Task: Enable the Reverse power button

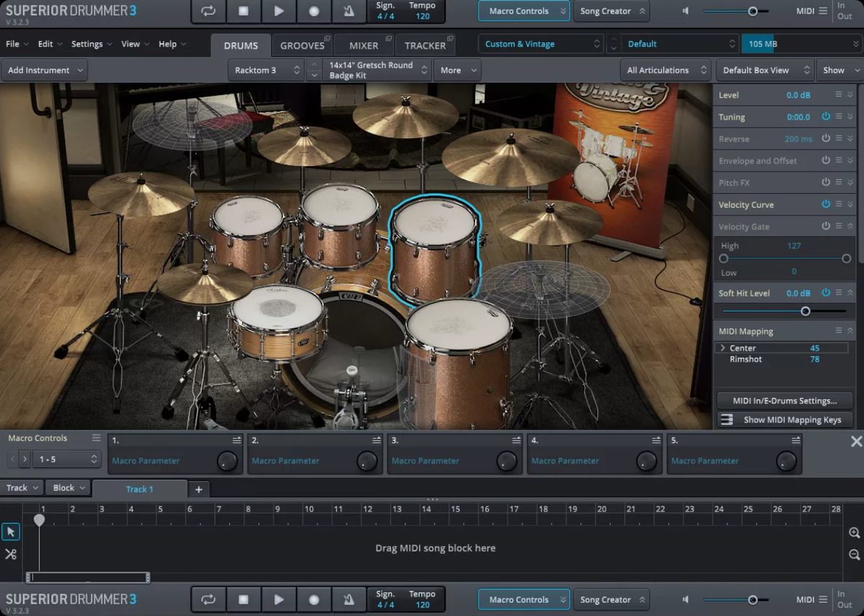Action: coord(826,139)
